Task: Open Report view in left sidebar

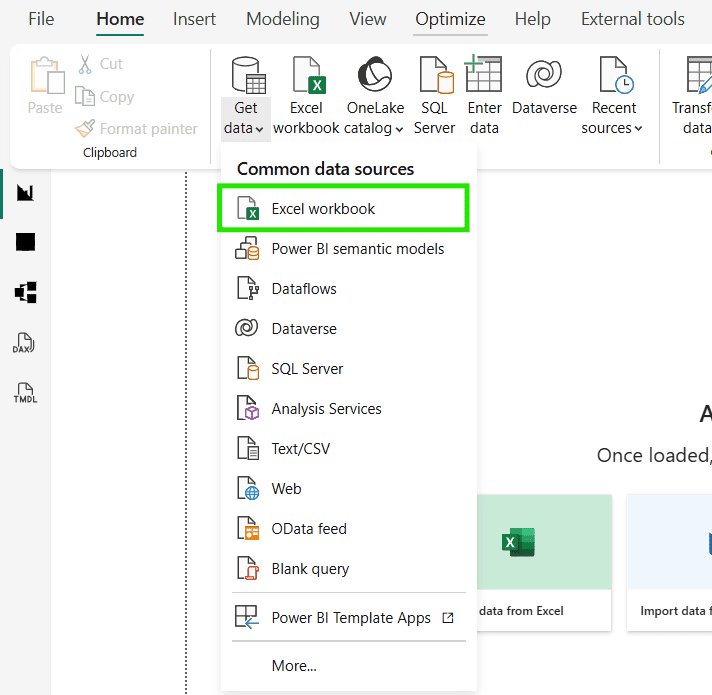Action: 25,192
